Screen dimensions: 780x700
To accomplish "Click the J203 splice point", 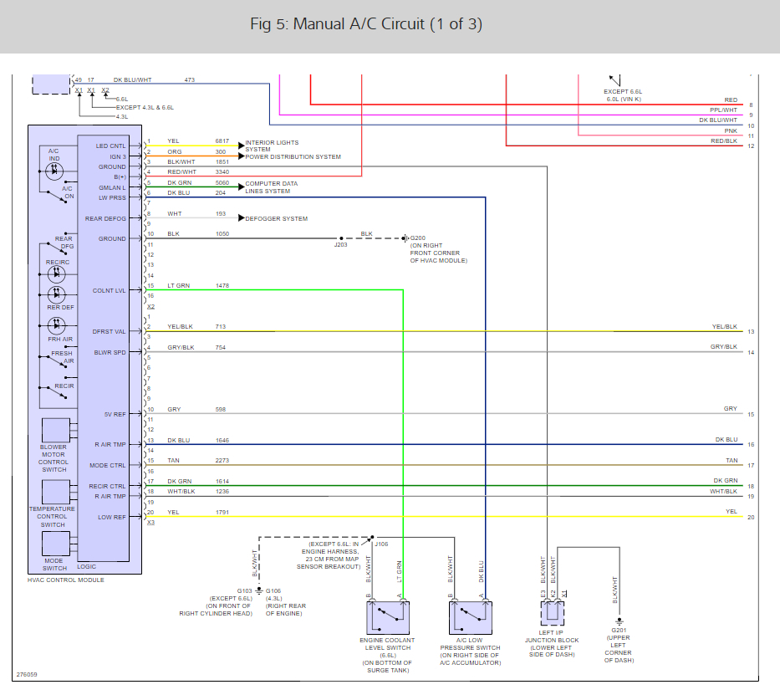I will 341,238.
